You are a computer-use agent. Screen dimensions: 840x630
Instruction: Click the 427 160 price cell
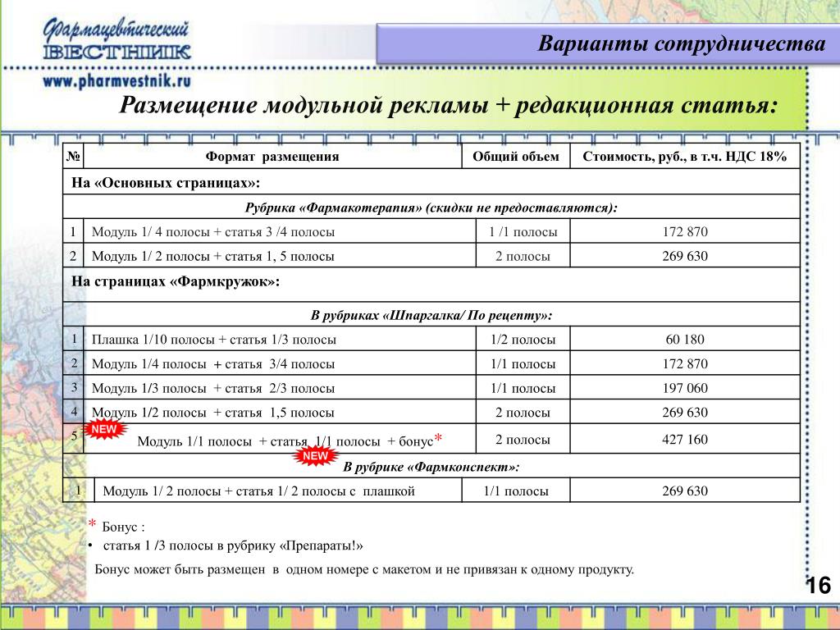click(x=685, y=440)
